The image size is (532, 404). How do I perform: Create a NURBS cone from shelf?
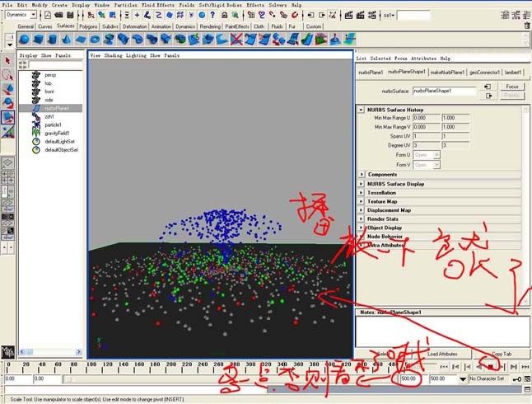(x=66, y=40)
